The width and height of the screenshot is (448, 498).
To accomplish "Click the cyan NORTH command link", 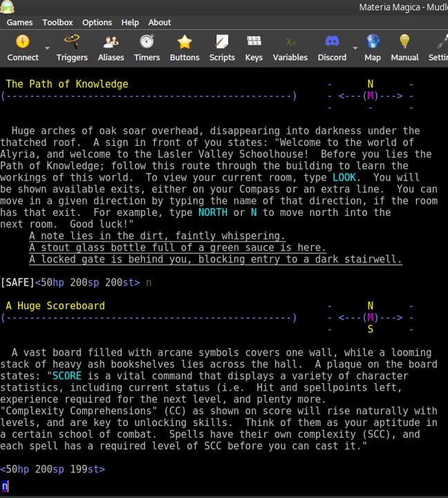I will click(x=213, y=212).
